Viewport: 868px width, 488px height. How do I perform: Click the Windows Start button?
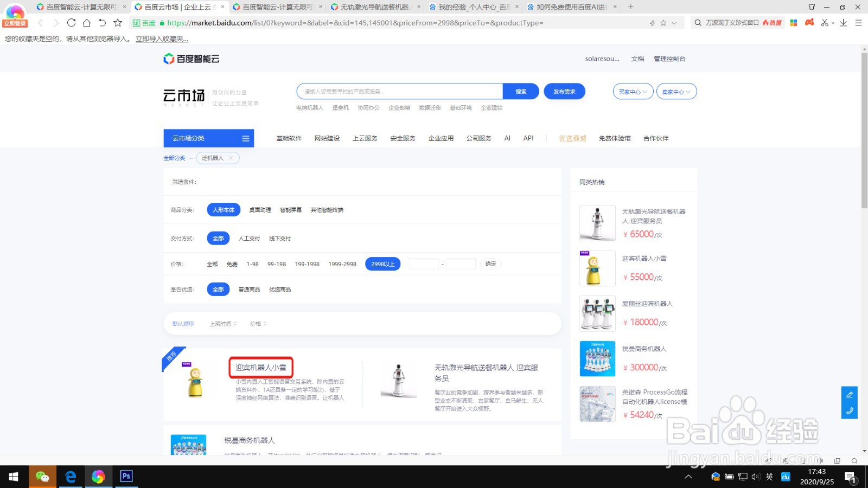pyautogui.click(x=14, y=477)
